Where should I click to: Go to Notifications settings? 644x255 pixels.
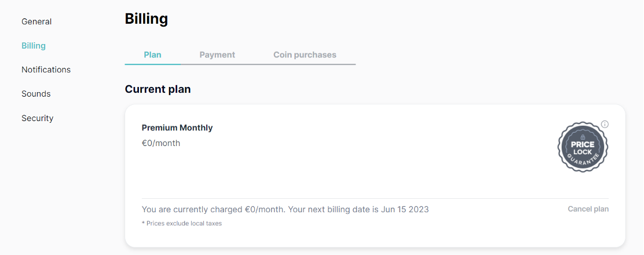click(46, 70)
